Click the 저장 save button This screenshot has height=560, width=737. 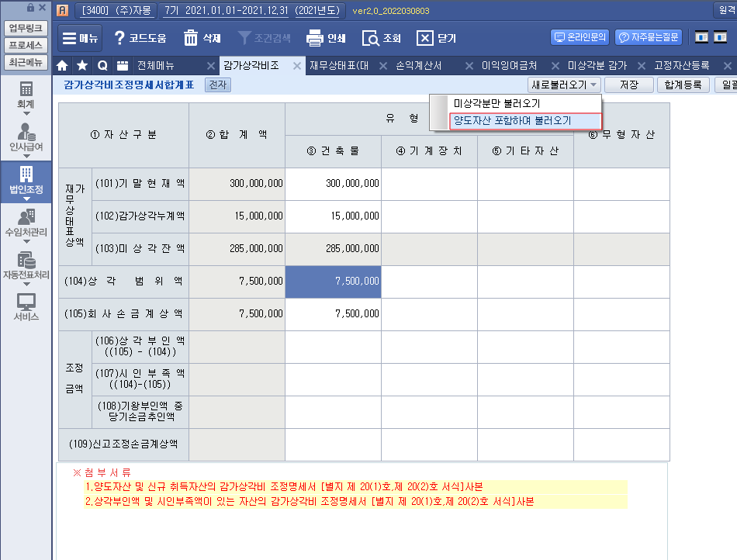tap(629, 85)
